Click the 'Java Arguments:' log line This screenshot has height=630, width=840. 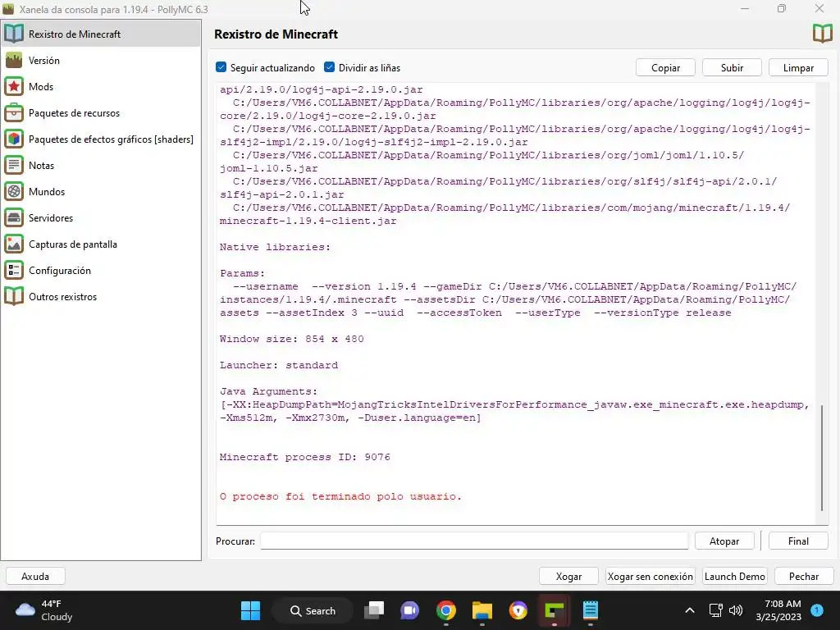click(x=268, y=391)
